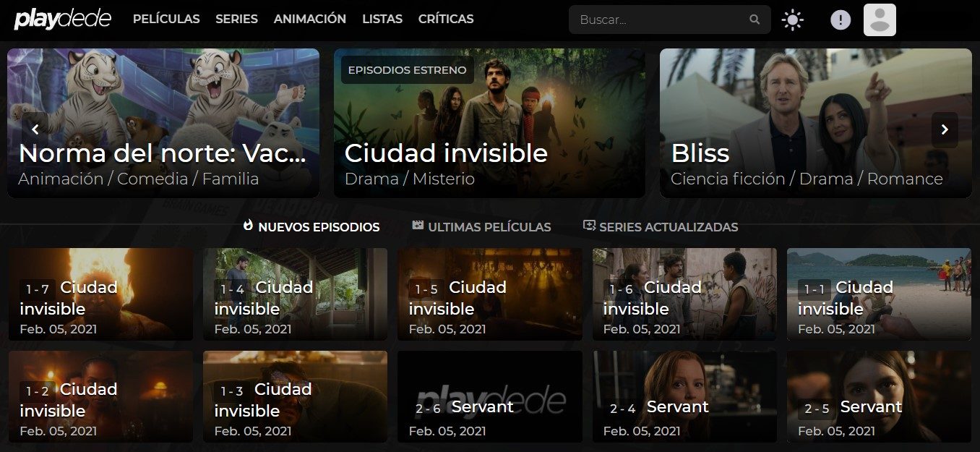
Task: Open Servant episode 2-6 thumbnail
Action: coord(490,396)
